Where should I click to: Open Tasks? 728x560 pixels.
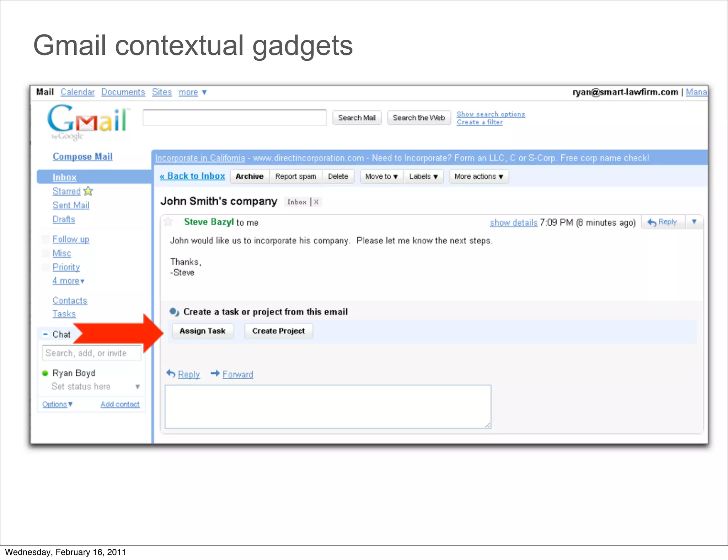(64, 314)
